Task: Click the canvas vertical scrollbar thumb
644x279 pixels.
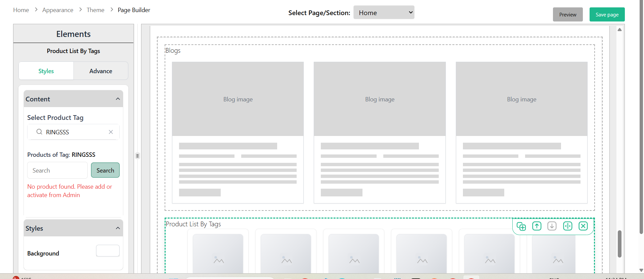Action: click(619, 244)
